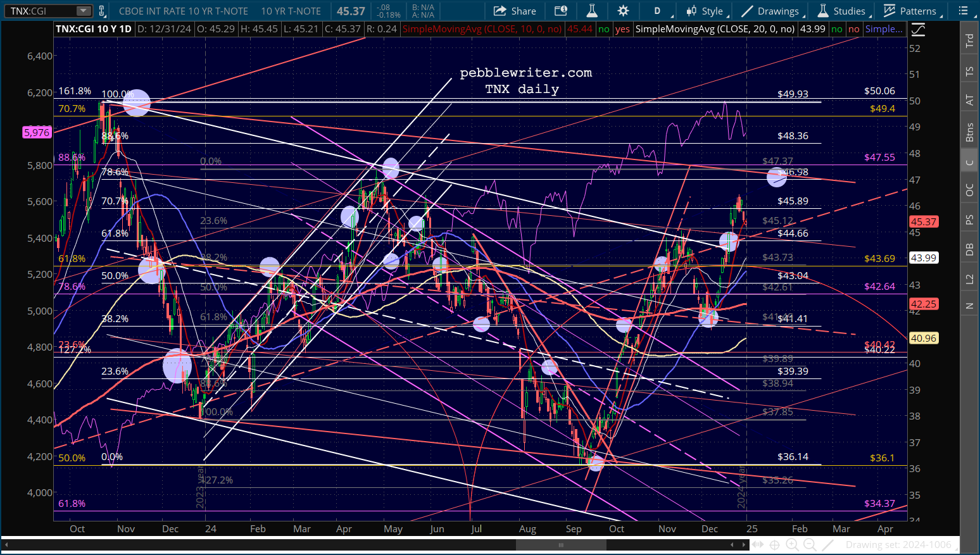Open the list menu icon at top right

click(964, 11)
